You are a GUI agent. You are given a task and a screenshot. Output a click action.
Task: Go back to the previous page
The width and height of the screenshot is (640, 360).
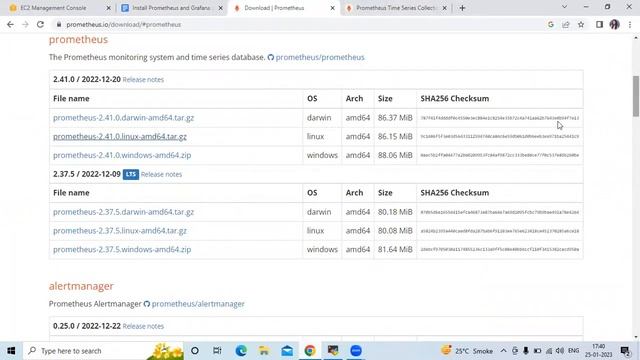pos(10,24)
